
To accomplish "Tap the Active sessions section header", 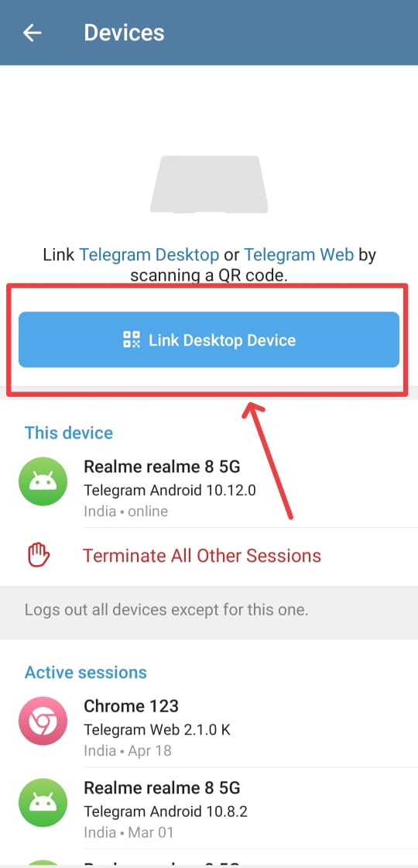I will click(86, 672).
